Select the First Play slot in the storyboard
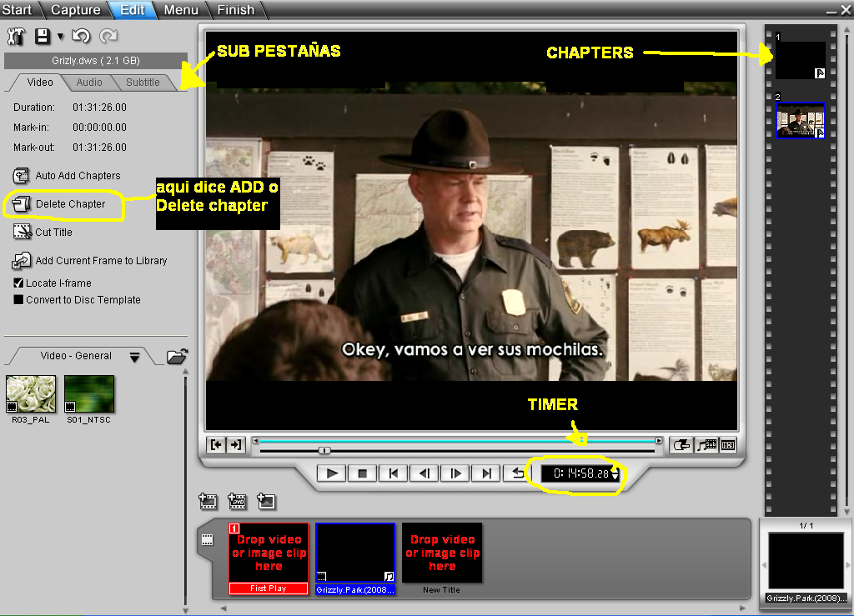 pyautogui.click(x=269, y=558)
